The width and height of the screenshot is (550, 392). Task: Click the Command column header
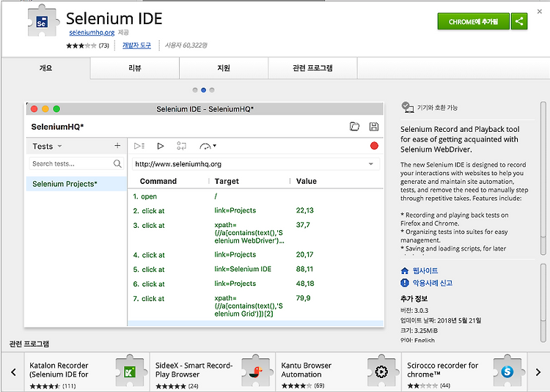[158, 181]
